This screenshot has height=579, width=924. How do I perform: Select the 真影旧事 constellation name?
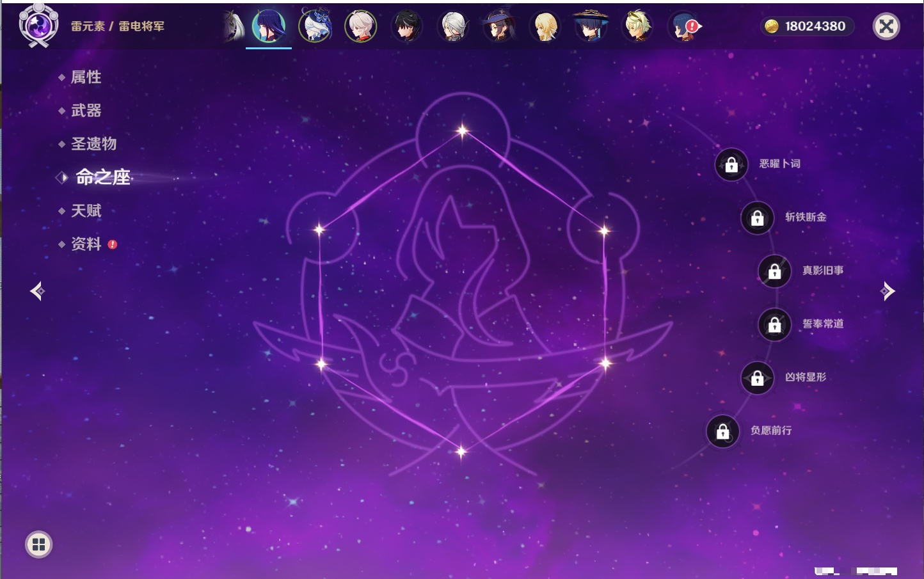click(823, 271)
